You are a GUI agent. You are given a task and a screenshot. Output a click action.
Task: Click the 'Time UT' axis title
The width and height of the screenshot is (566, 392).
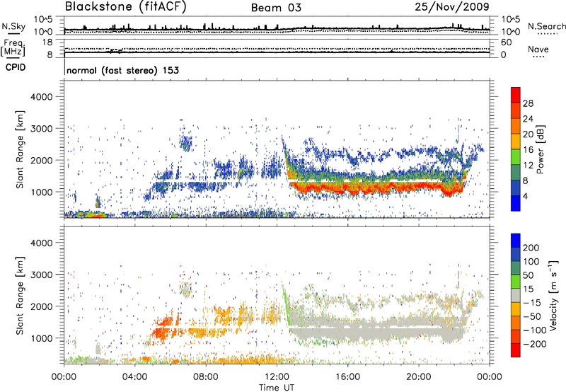277,388
